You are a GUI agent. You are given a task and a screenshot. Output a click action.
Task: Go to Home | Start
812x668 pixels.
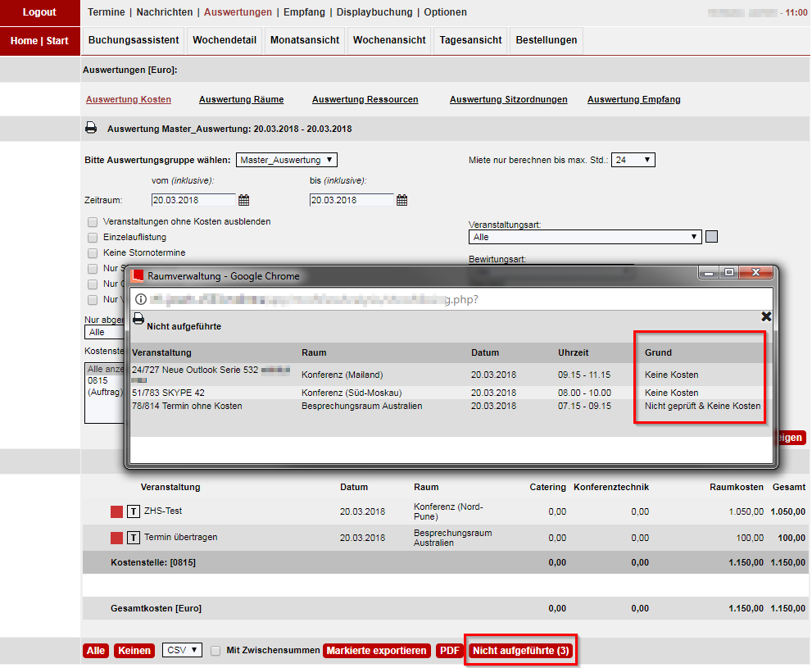pyautogui.click(x=40, y=41)
